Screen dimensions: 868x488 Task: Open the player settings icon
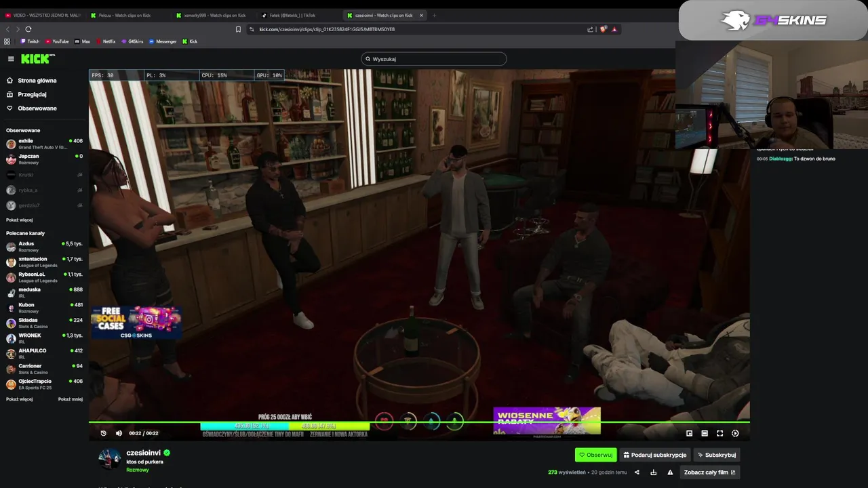pyautogui.click(x=735, y=433)
